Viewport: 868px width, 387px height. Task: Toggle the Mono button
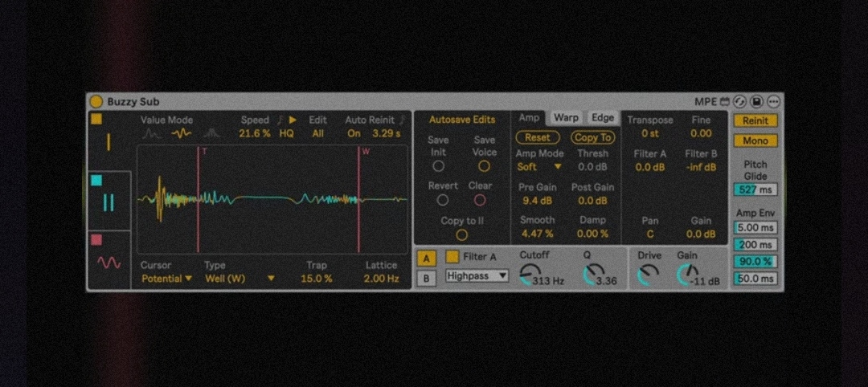point(755,141)
